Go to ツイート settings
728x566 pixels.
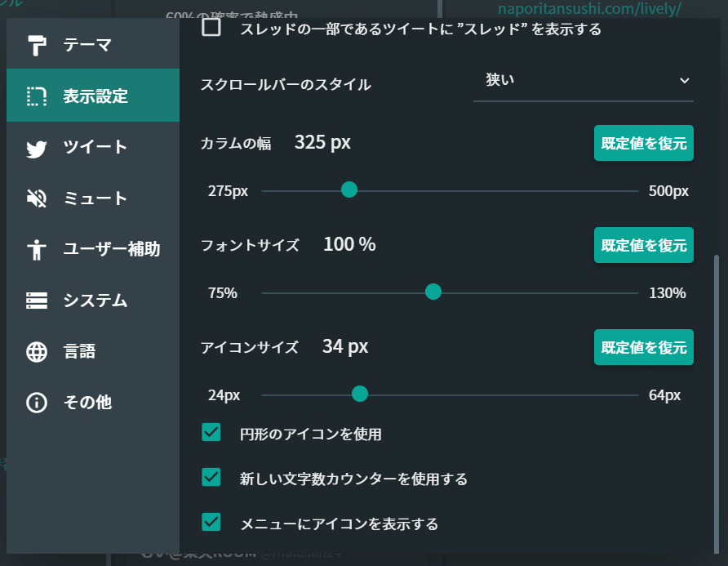93,147
